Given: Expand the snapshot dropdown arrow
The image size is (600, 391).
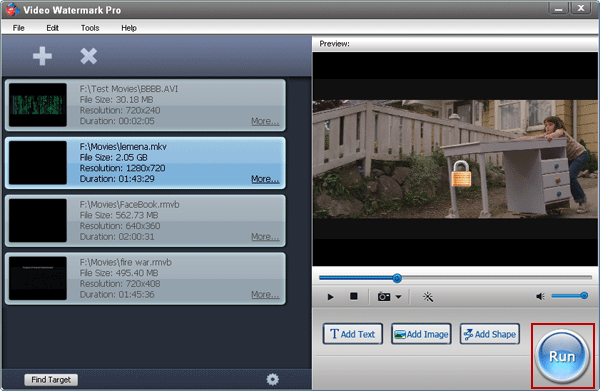Looking at the screenshot, I should tap(398, 297).
